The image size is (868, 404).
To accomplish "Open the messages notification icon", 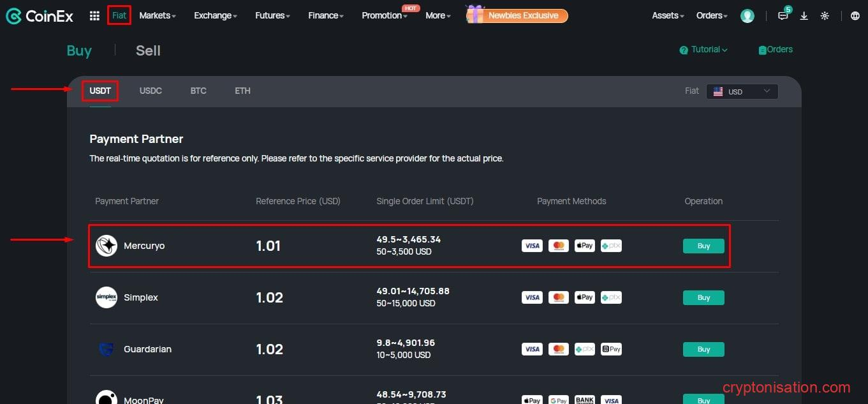I will [783, 16].
